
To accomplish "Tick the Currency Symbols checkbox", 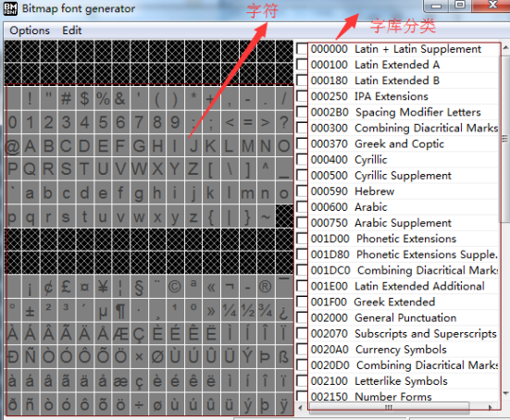I will pyautogui.click(x=302, y=349).
